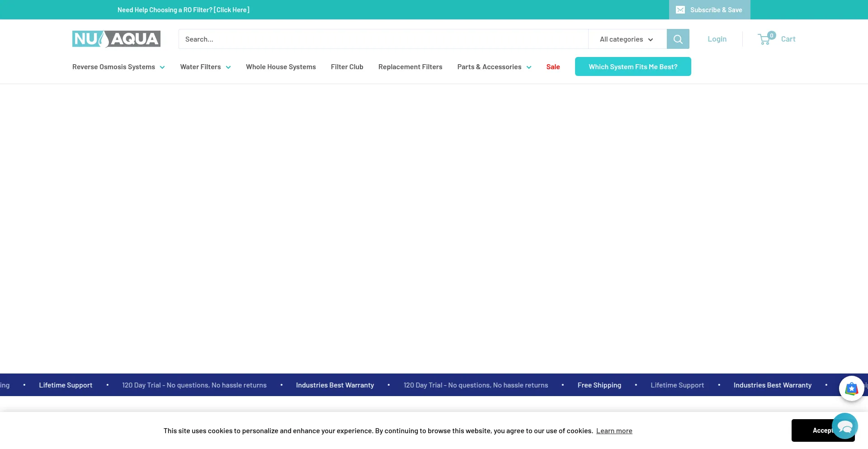This screenshot has width=868, height=449.
Task: Expand the Reverse Osmosis Systems chevron
Action: click(x=162, y=67)
